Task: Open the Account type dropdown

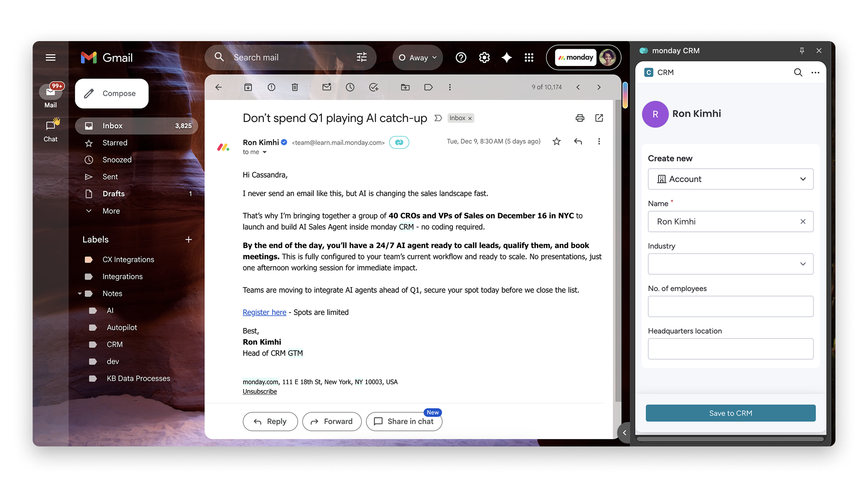Action: (730, 179)
